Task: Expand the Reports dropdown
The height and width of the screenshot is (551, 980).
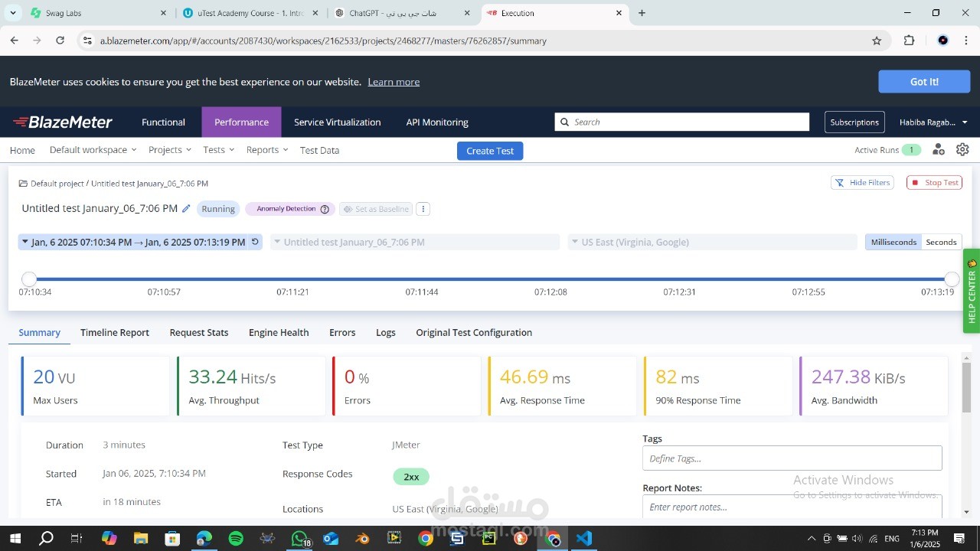Action: pyautogui.click(x=267, y=150)
